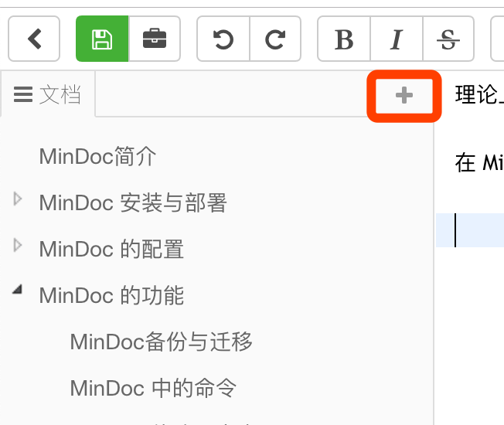Expand MinDoc 的配置 node
504x425 pixels.
(x=18, y=246)
